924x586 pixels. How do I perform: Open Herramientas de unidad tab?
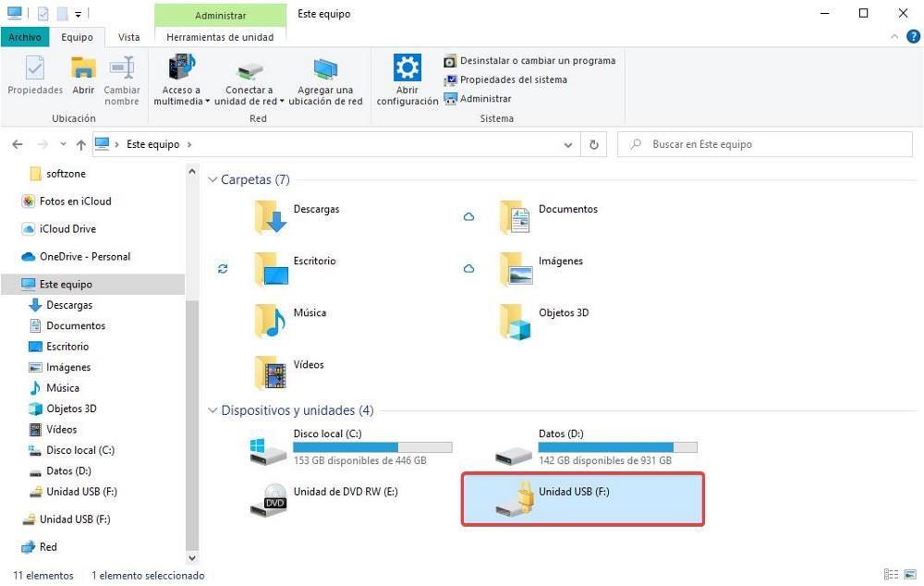tap(220, 37)
